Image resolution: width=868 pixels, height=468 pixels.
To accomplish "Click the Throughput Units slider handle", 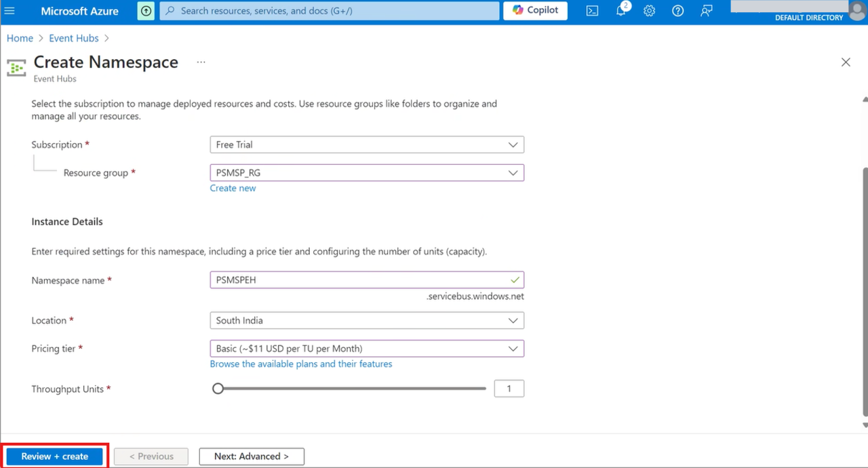I will 218,389.
